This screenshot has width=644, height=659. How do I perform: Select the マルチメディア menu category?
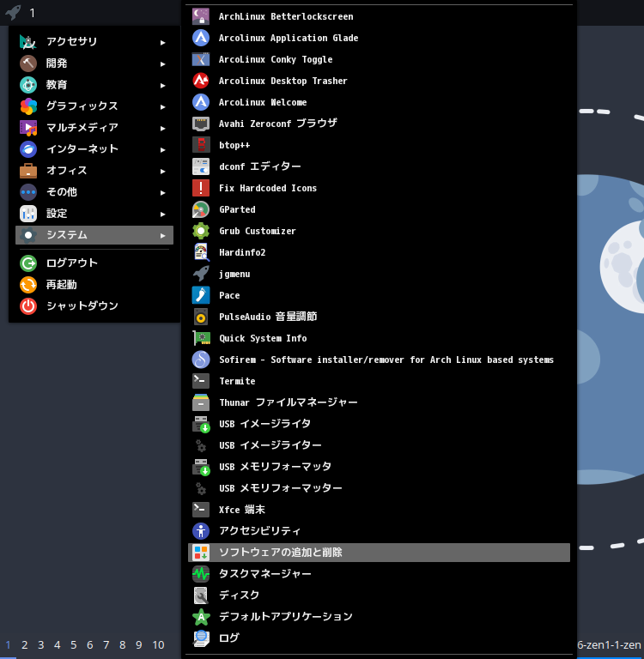tap(94, 127)
